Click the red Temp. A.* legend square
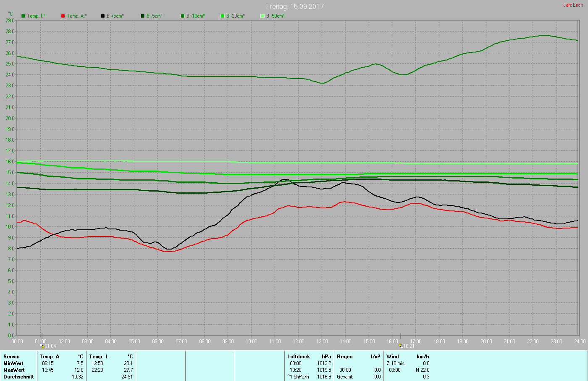588x381 pixels. tap(63, 16)
